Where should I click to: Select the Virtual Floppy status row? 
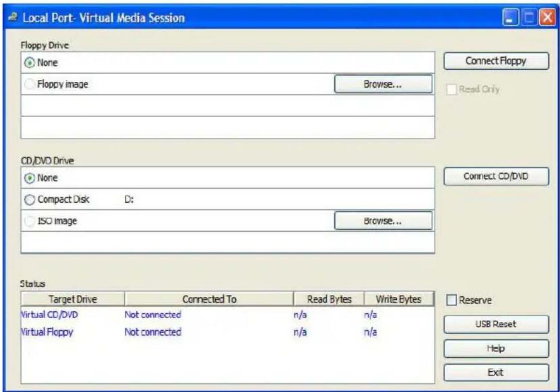[228, 332]
